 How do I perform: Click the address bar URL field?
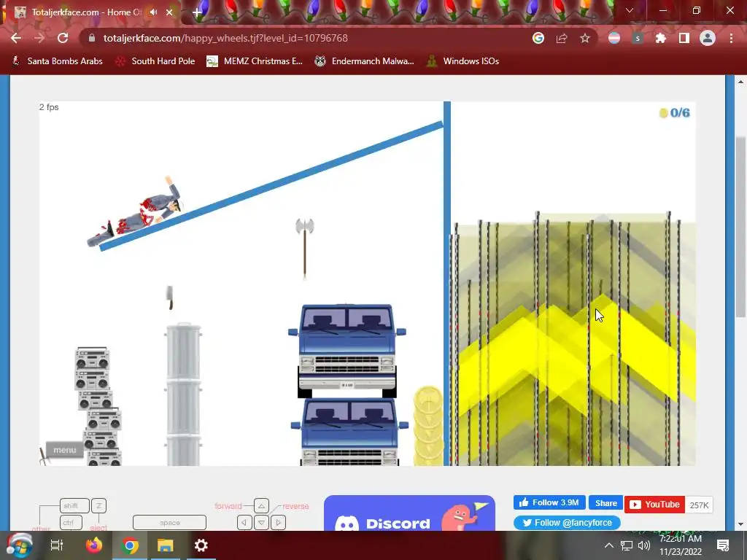[x=305, y=38]
